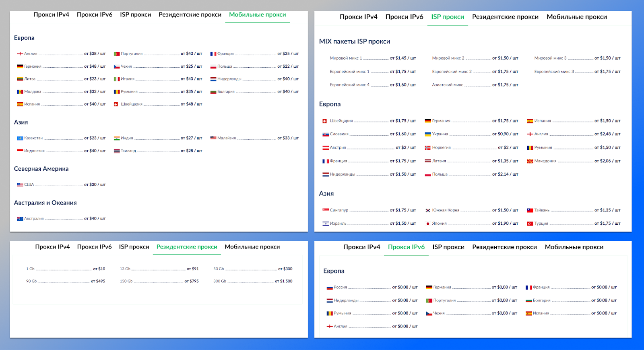Viewport: 644px width, 350px height.
Task: Click Switzerland flag in the от $48 row
Action: pos(116,104)
